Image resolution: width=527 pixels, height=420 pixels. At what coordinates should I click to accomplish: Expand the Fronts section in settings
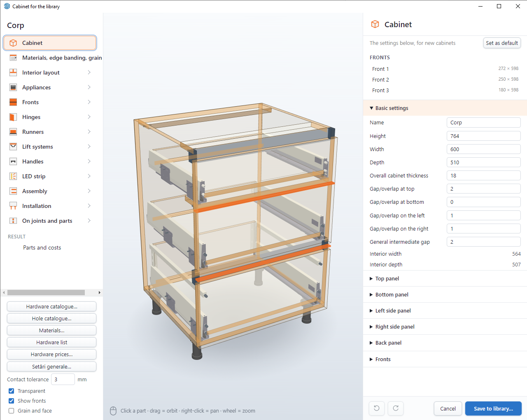coord(445,359)
